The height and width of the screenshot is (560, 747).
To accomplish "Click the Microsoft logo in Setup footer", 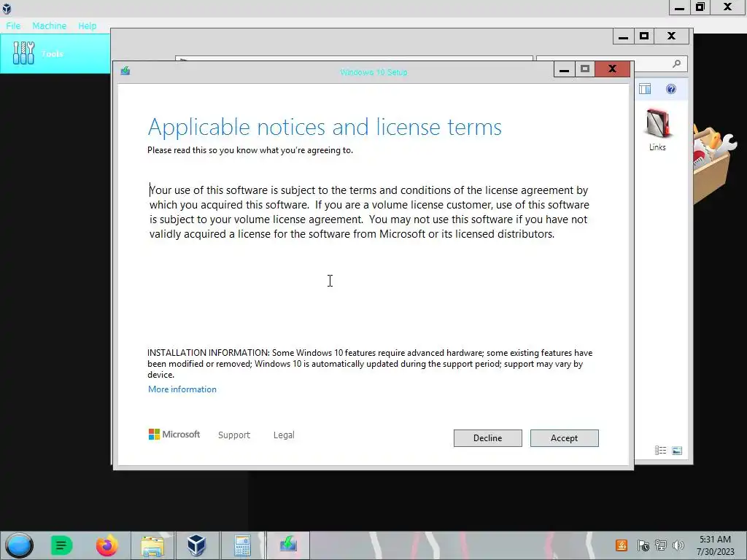I will 174,435.
